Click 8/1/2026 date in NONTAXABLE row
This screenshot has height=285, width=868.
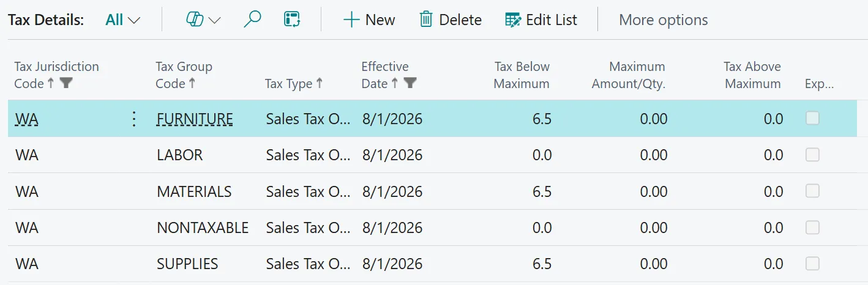(392, 228)
